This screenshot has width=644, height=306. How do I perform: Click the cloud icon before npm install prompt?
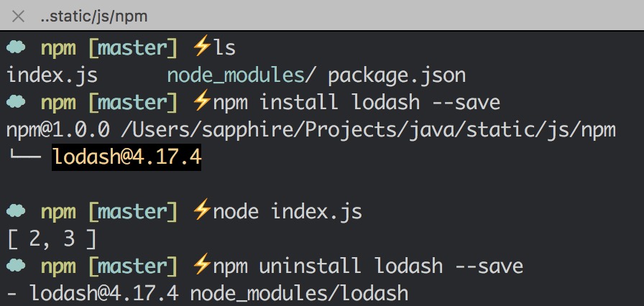click(16, 102)
